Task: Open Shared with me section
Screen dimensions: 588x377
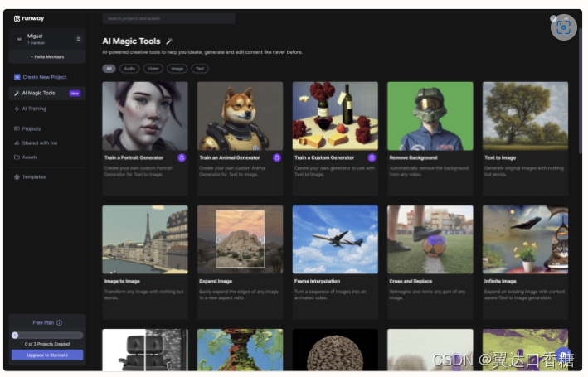Action: 40,143
